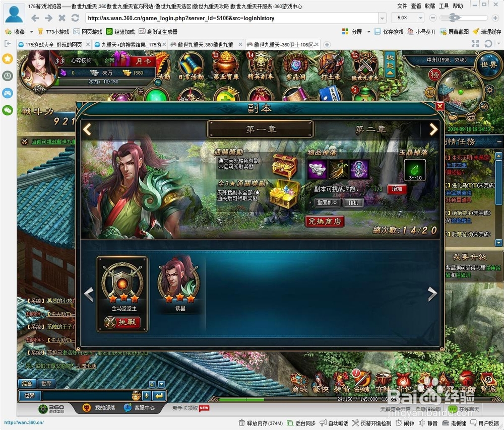
Task: Open the 世界 map orb
Action: (488, 64)
